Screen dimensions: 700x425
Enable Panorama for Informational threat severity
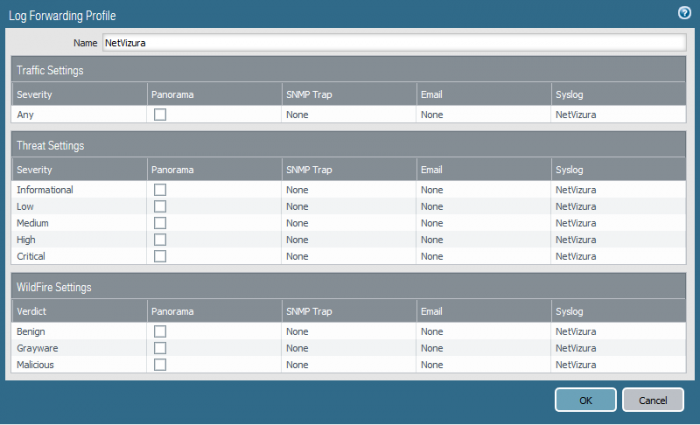[160, 190]
